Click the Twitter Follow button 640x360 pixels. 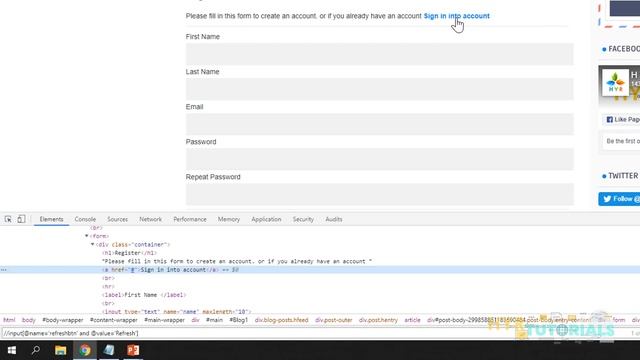point(619,199)
